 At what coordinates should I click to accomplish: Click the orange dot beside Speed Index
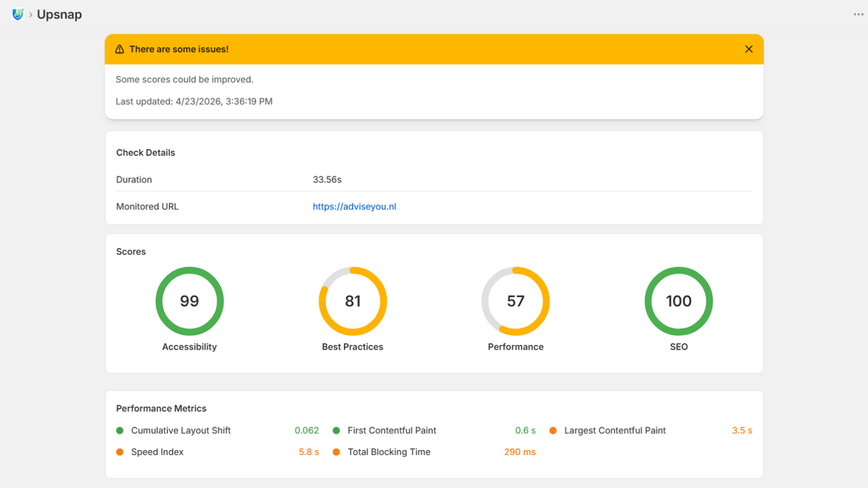(x=120, y=452)
